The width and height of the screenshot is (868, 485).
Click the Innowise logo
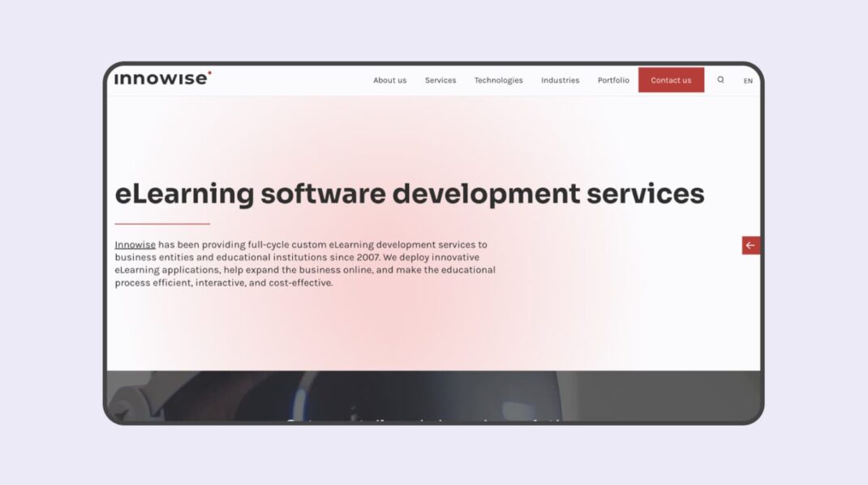point(163,78)
